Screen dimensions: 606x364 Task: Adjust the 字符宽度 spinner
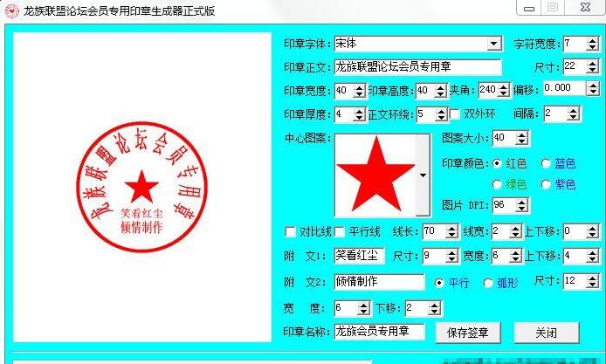point(592,44)
